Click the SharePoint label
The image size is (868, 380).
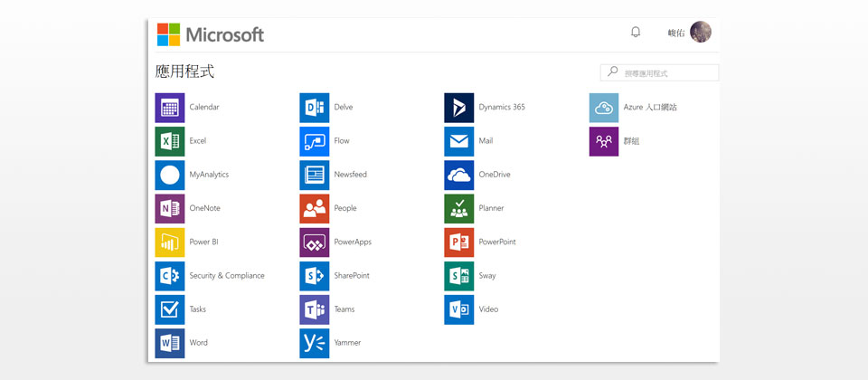352,275
